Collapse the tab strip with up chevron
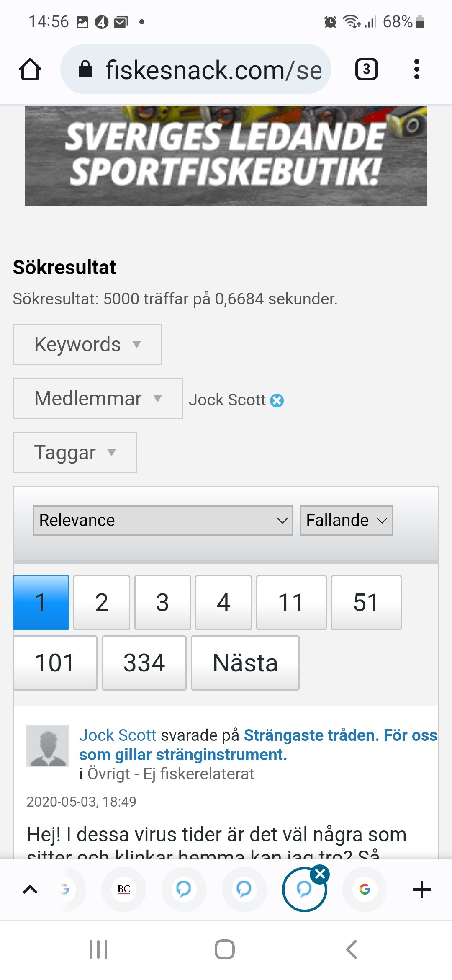The width and height of the screenshot is (452, 980). pos(30,890)
